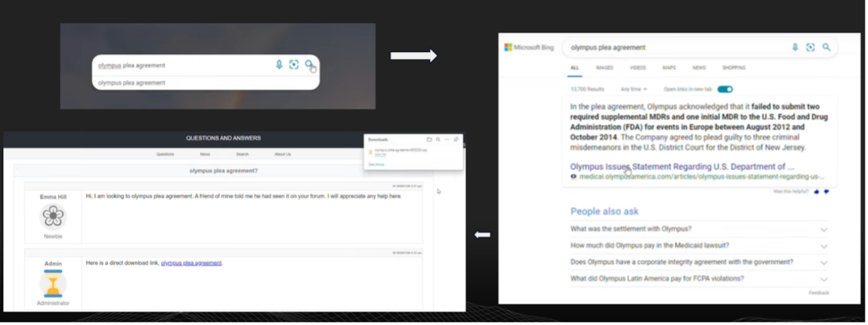Click visual search icon in the Bing results search bar
The width and height of the screenshot is (868, 325).
[x=810, y=47]
